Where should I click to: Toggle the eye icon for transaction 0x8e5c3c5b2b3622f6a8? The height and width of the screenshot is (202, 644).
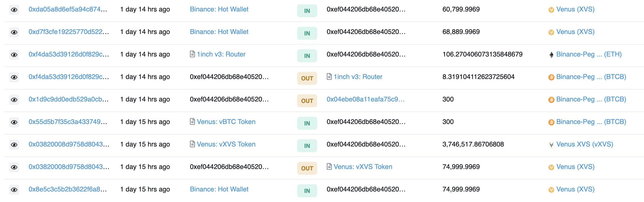pos(14,190)
